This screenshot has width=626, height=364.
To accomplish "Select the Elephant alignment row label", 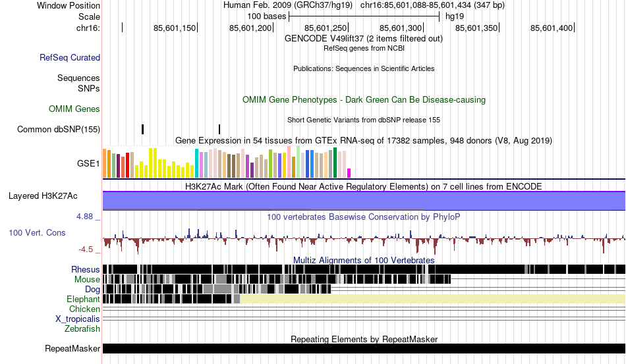I will 83,299.
